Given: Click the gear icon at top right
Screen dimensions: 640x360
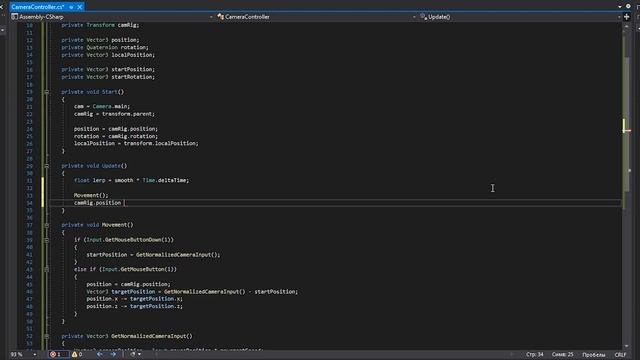Looking at the screenshot, I should point(629,7).
